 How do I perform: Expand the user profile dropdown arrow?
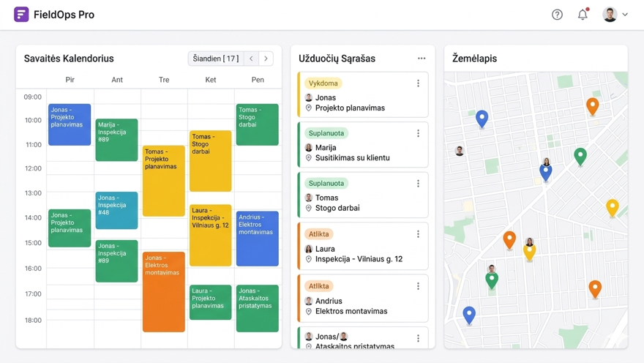[625, 15]
